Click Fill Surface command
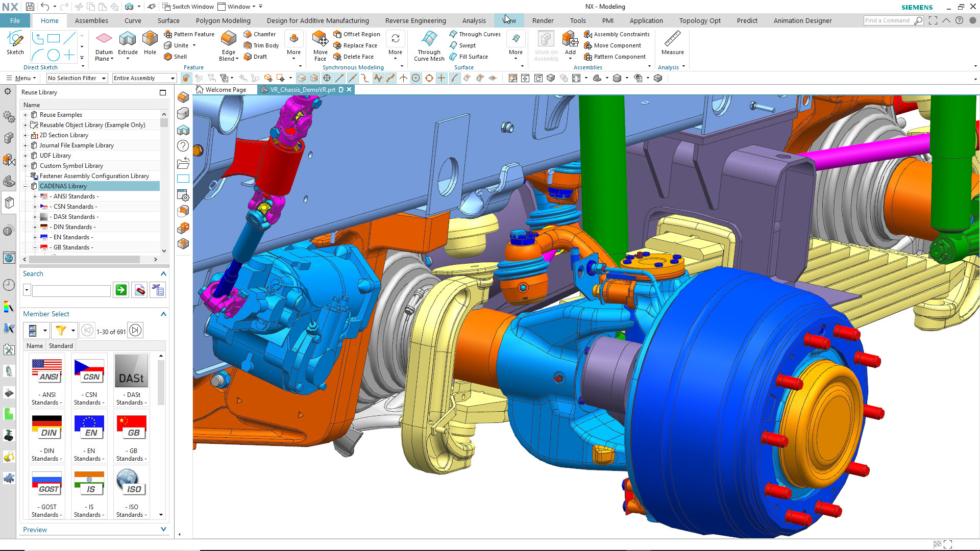980x551 pixels. (x=469, y=57)
